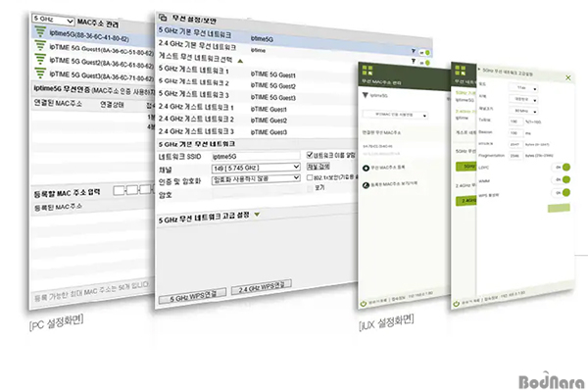Toggle the 네트워크 이름 알림 checkbox
Viewport: 588px width, 392px height.
point(310,155)
